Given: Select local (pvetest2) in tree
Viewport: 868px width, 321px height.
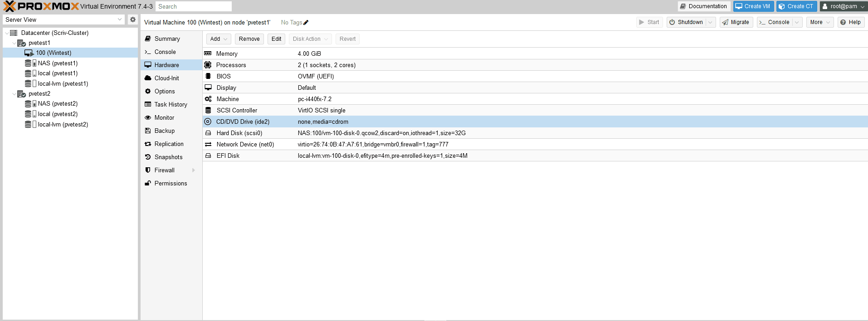Looking at the screenshot, I should pos(70,114).
